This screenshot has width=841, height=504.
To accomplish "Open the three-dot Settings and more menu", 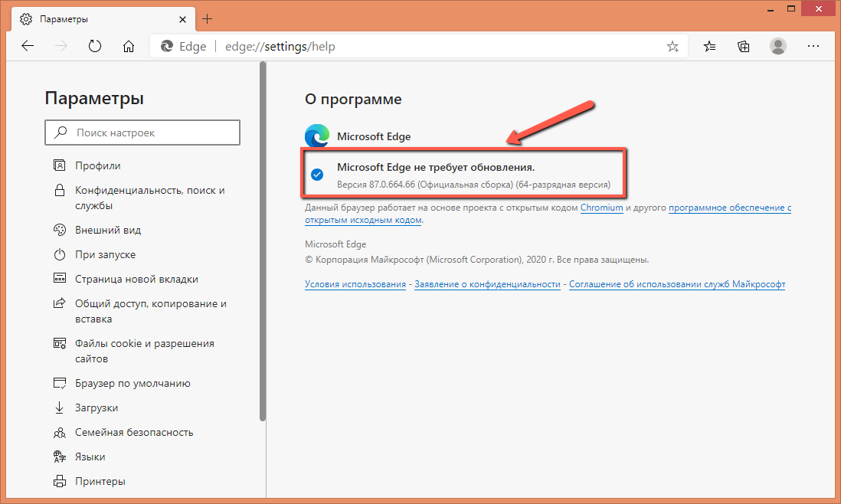I will (813, 47).
